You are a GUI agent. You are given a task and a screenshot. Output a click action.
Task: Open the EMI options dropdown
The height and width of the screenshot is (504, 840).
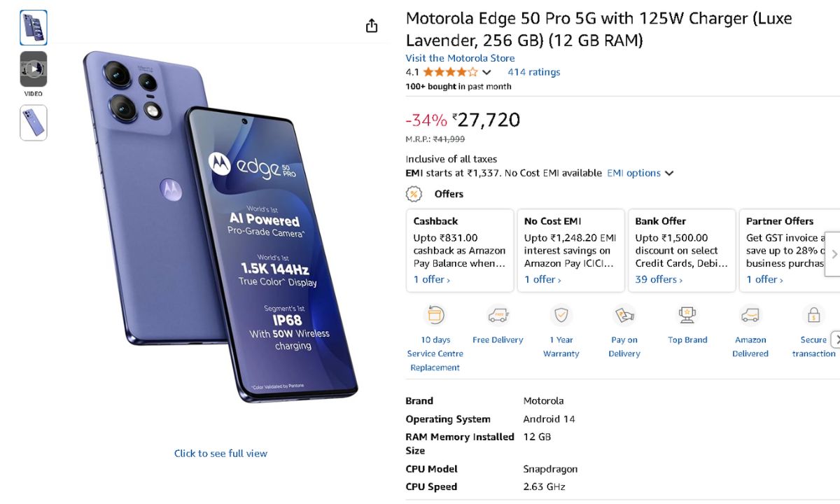coord(640,173)
